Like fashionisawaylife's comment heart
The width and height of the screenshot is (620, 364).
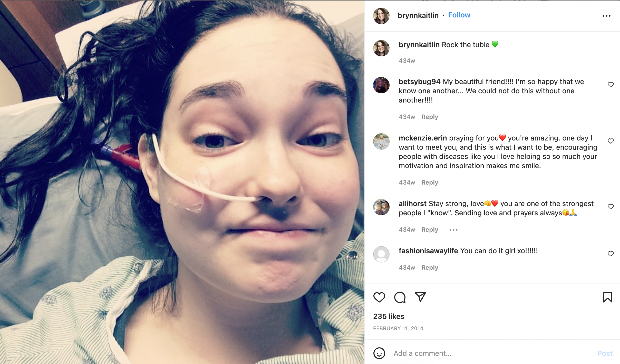[611, 254]
